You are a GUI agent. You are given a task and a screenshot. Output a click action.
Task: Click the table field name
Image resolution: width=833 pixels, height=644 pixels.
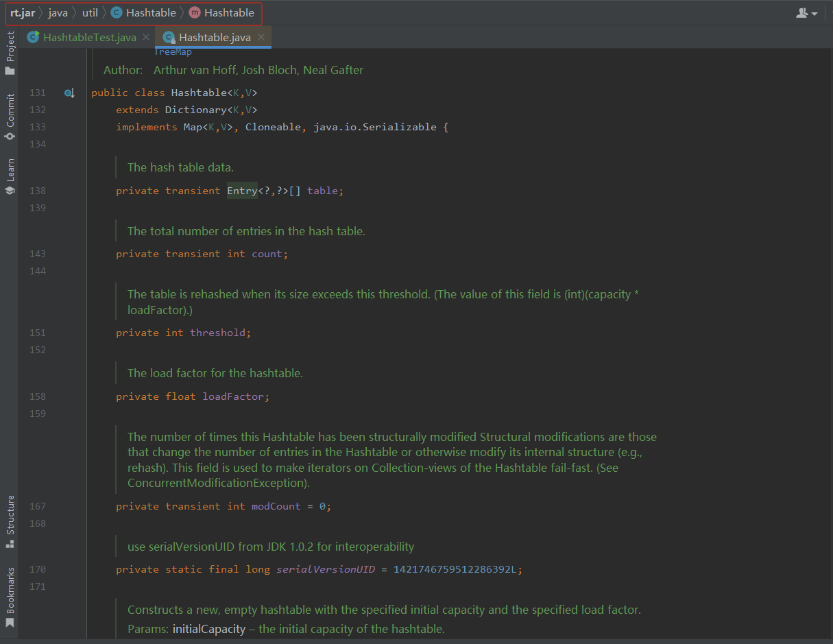(322, 191)
